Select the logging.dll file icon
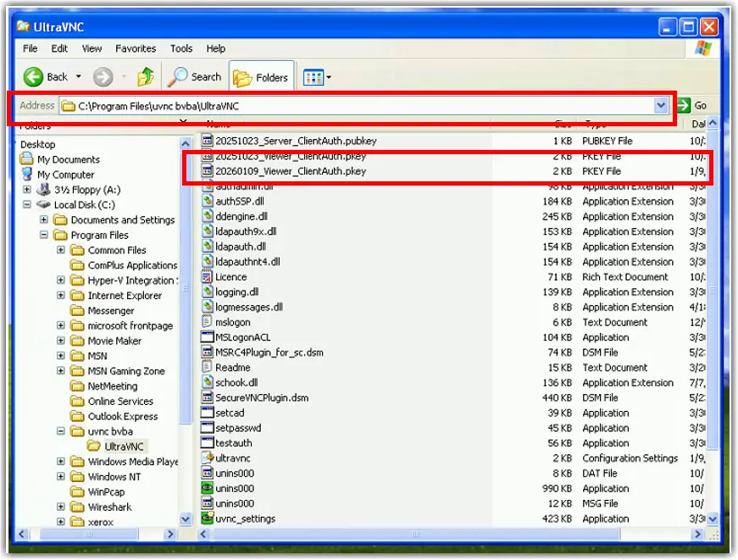 coord(207,291)
